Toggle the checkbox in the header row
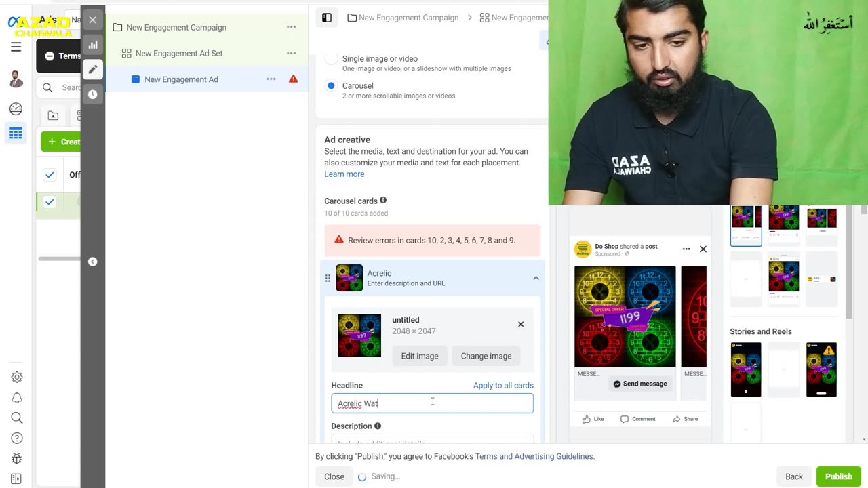This screenshot has width=868, height=488. 50,175
